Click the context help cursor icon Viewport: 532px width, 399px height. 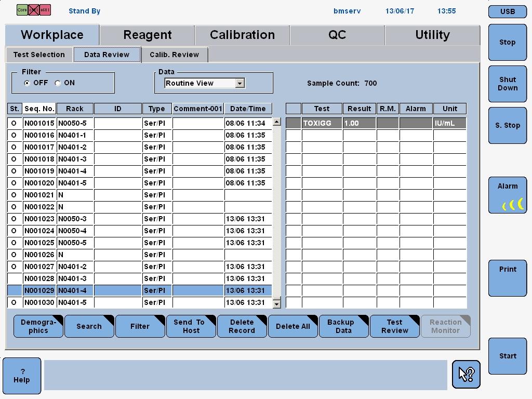466,374
